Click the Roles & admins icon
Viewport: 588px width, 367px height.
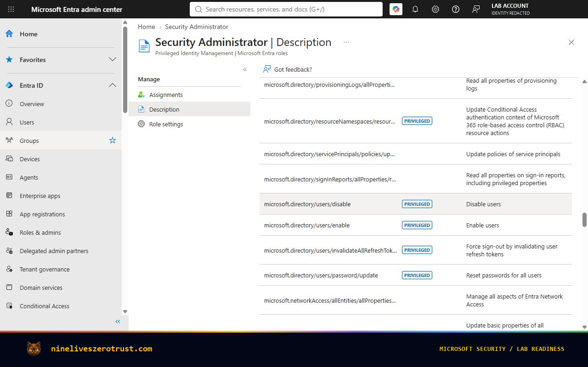pyautogui.click(x=9, y=232)
